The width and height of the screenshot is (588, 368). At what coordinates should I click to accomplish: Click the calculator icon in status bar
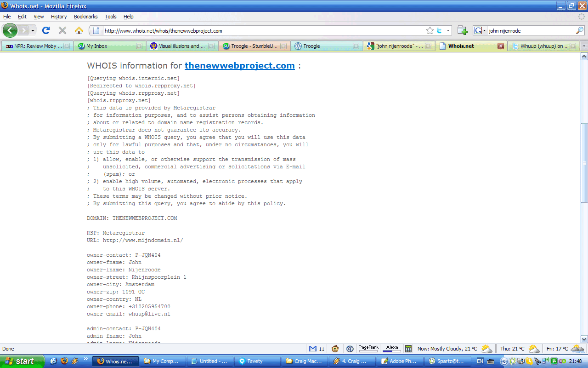point(408,349)
